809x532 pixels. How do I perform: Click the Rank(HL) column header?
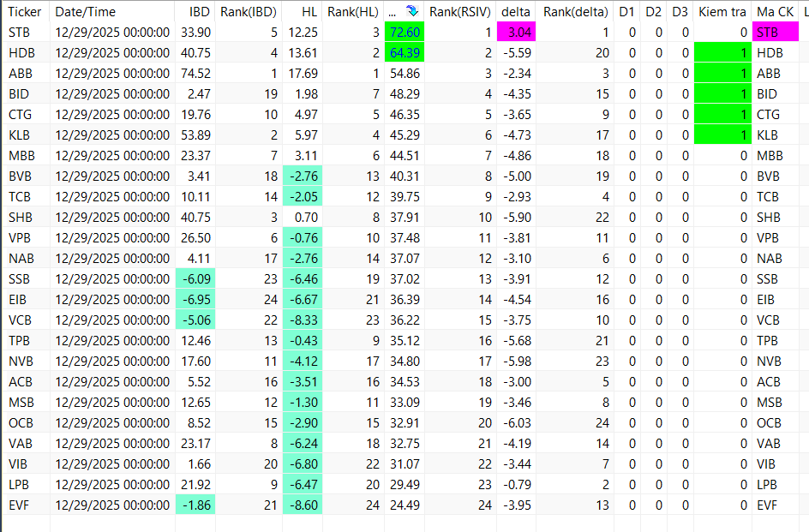click(x=353, y=11)
